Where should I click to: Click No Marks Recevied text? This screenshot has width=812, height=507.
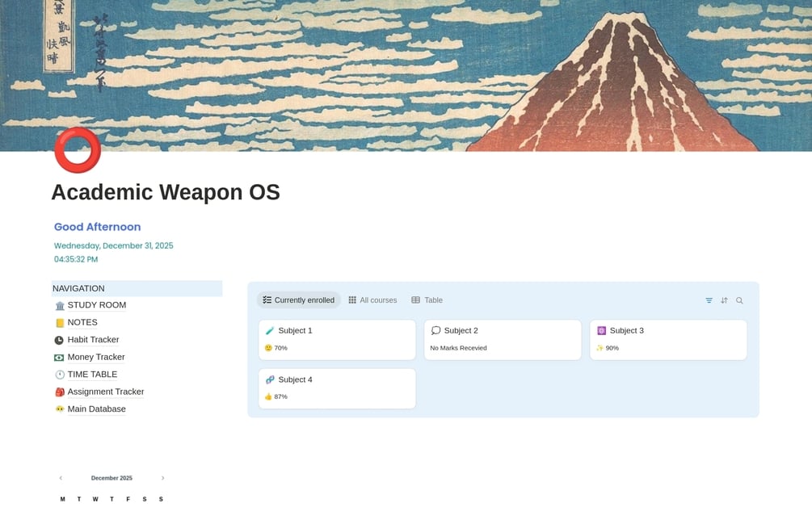458,348
